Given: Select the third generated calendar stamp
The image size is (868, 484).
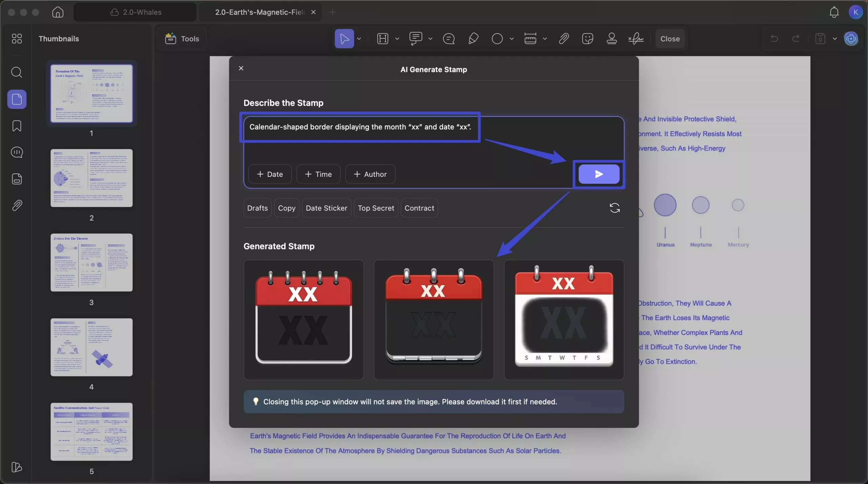Looking at the screenshot, I should coord(564,319).
